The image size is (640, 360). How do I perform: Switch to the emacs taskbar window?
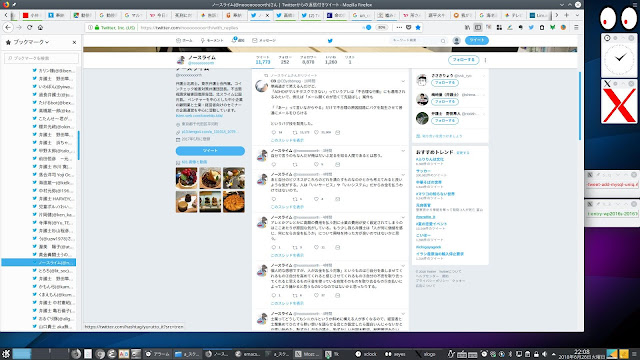point(248,354)
